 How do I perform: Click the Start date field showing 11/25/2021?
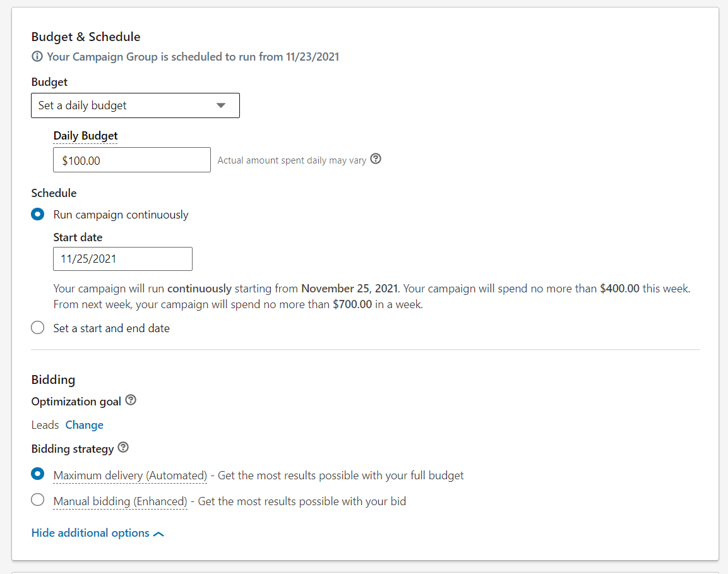(122, 259)
